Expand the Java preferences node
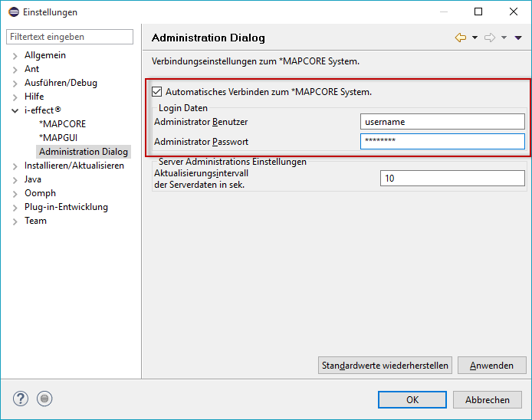Image resolution: width=532 pixels, height=420 pixels. pyautogui.click(x=15, y=179)
